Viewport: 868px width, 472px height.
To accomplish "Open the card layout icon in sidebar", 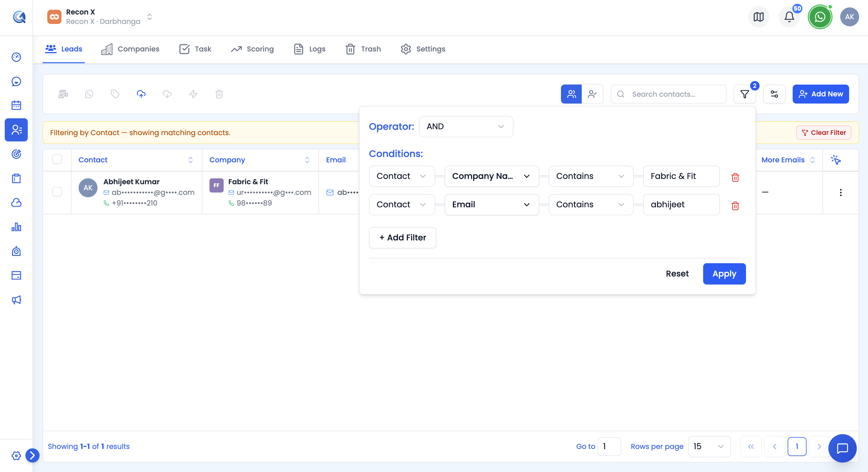I will (16, 275).
